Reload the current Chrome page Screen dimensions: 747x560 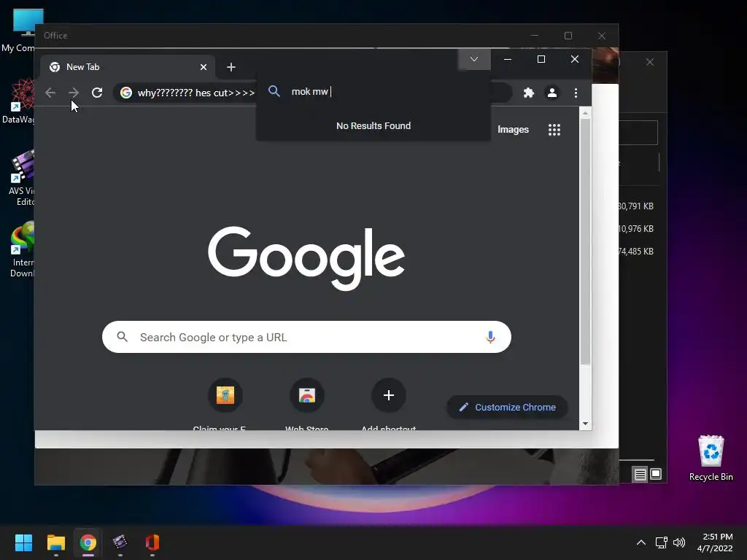(x=97, y=93)
